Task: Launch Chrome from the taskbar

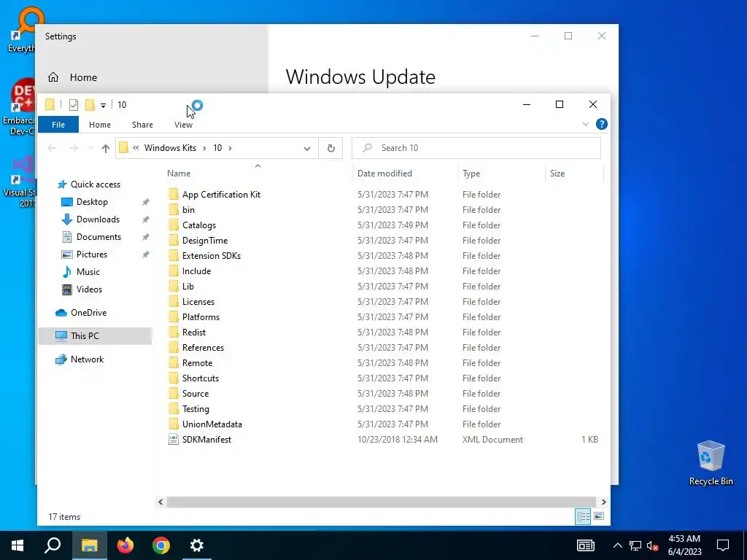Action: coord(161,545)
